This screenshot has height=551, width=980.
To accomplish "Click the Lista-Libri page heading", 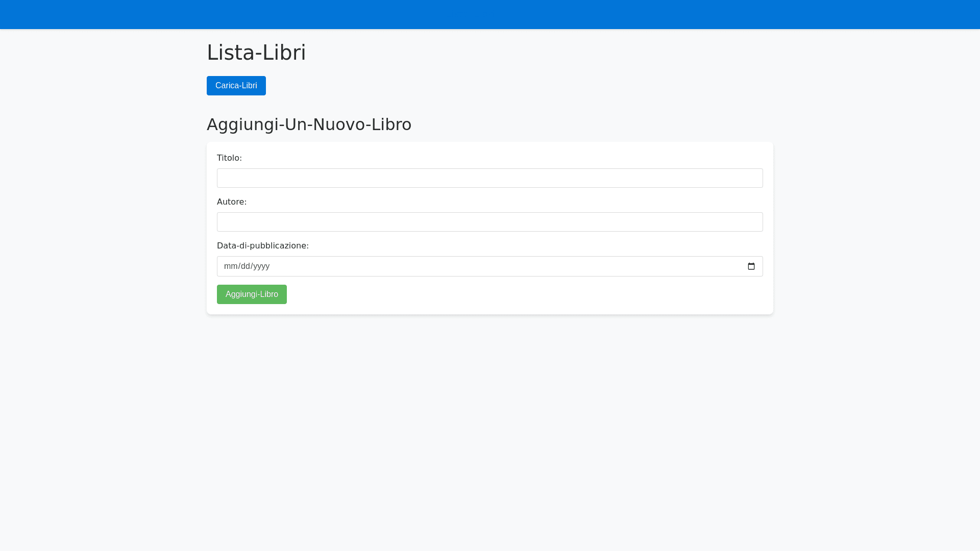I will [256, 53].
